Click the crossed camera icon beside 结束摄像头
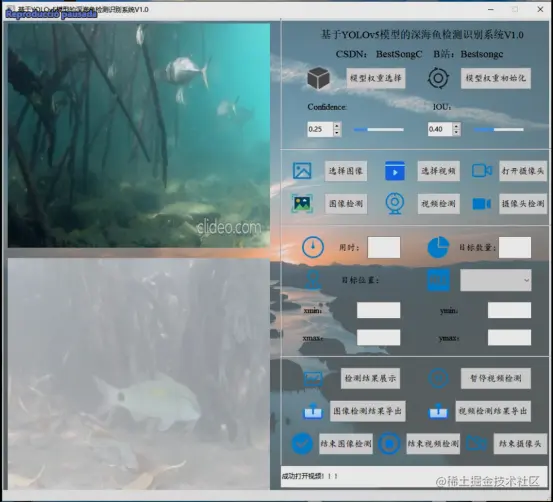 click(x=476, y=444)
